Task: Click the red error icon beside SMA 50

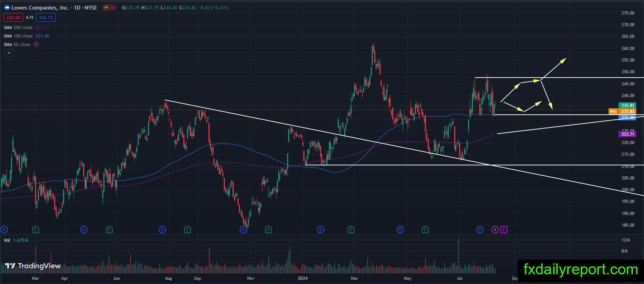Action: pos(36,44)
